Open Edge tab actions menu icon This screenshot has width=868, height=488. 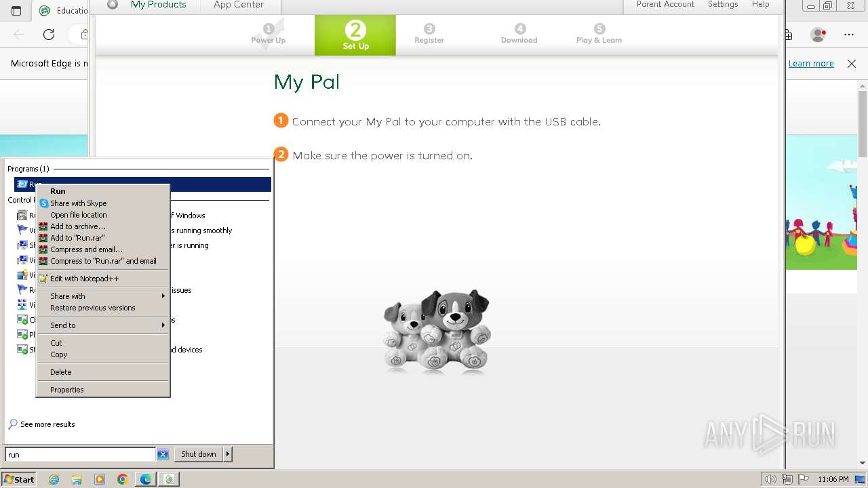16,10
